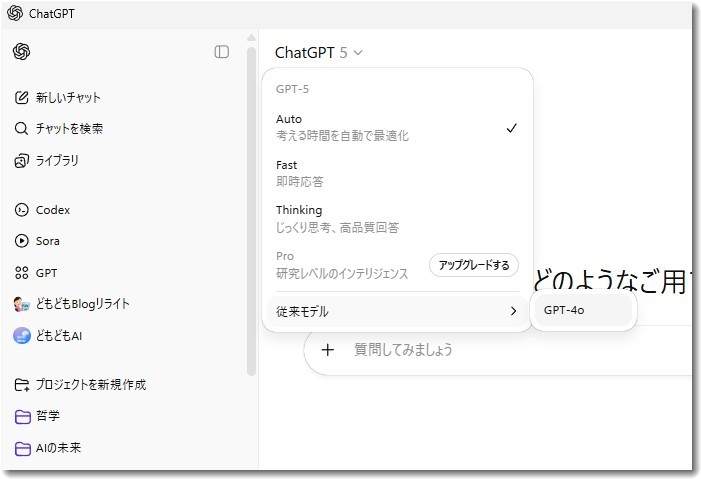Screen dimensions: 701x479
Task: Click the new-folder icon beside プロジェクトを新規作成
Action: click(22, 385)
